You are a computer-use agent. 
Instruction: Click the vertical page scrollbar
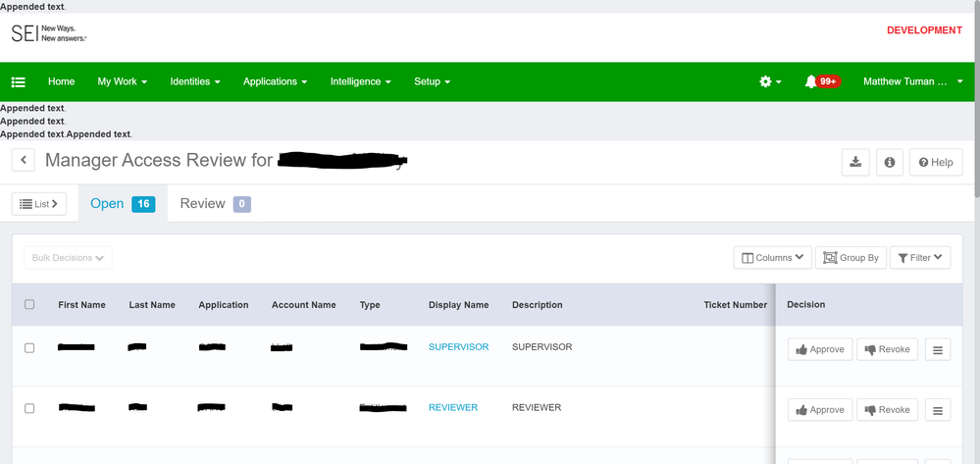(x=974, y=98)
